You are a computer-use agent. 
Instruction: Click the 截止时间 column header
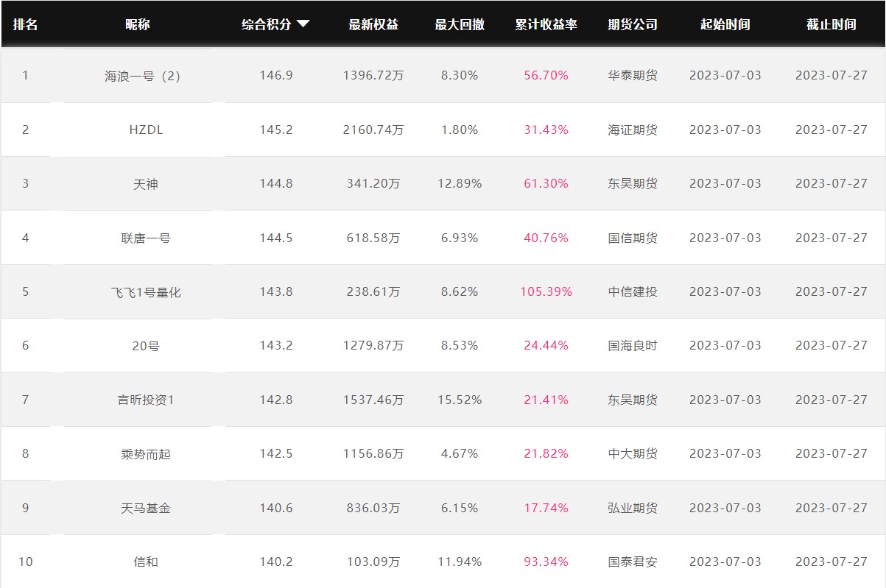coord(831,24)
